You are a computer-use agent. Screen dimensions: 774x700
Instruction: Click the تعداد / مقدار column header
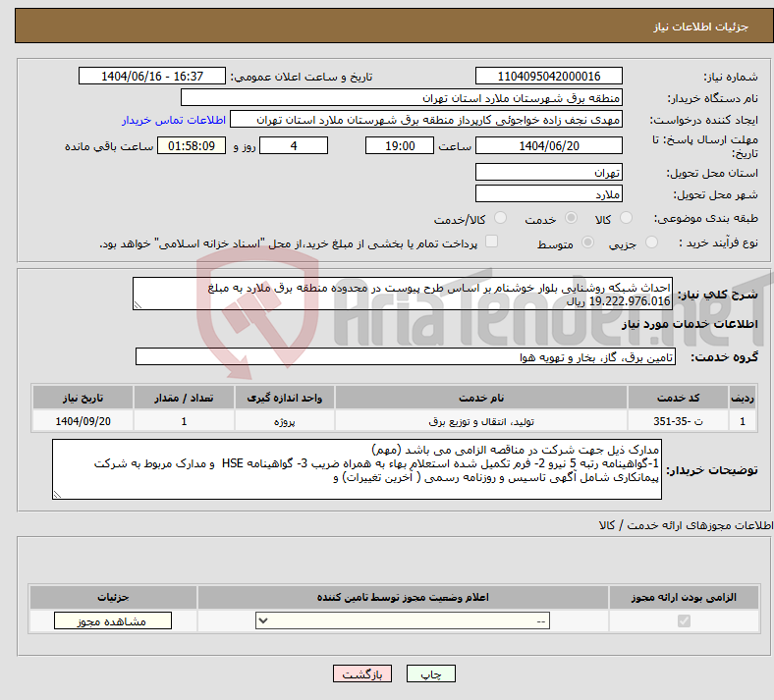click(x=184, y=398)
